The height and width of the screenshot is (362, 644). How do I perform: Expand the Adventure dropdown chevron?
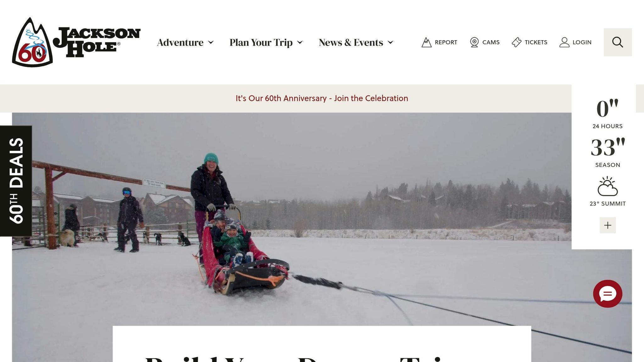pyautogui.click(x=211, y=42)
